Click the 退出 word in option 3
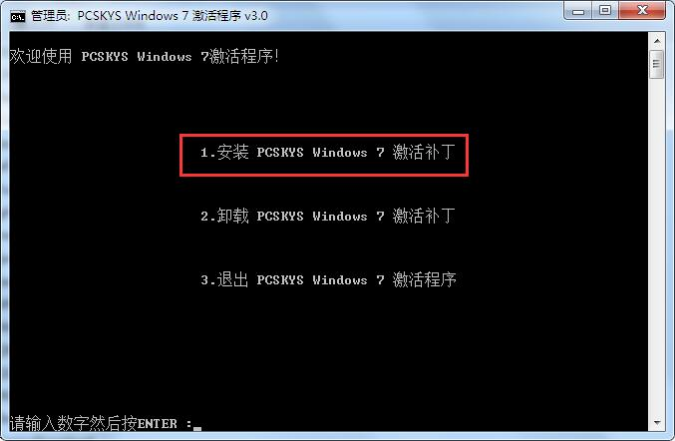The image size is (675, 441). click(232, 280)
